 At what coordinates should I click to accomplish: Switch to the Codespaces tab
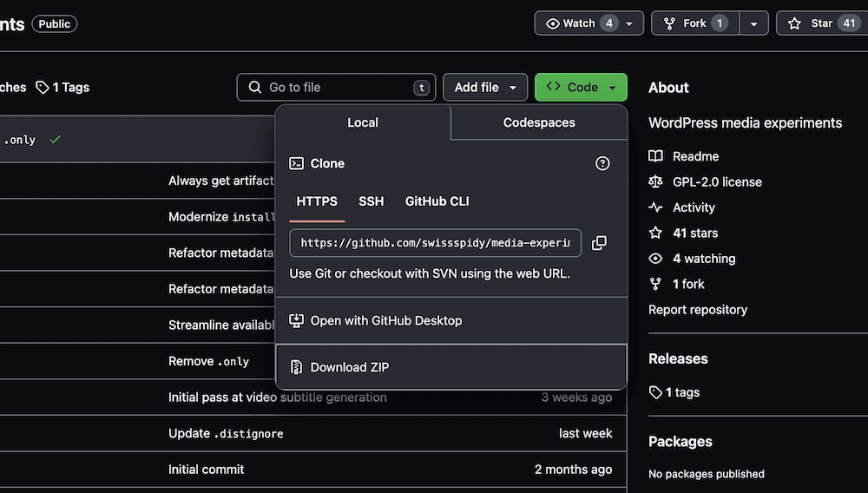539,122
